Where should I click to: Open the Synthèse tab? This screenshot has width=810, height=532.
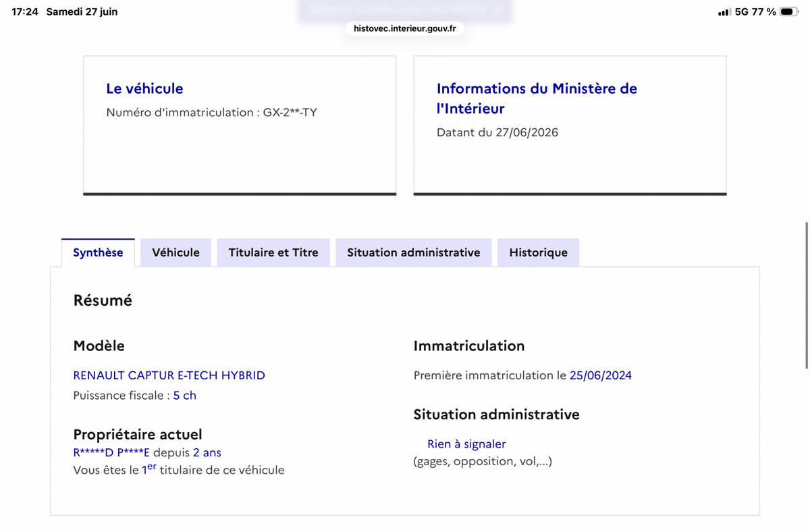(98, 252)
